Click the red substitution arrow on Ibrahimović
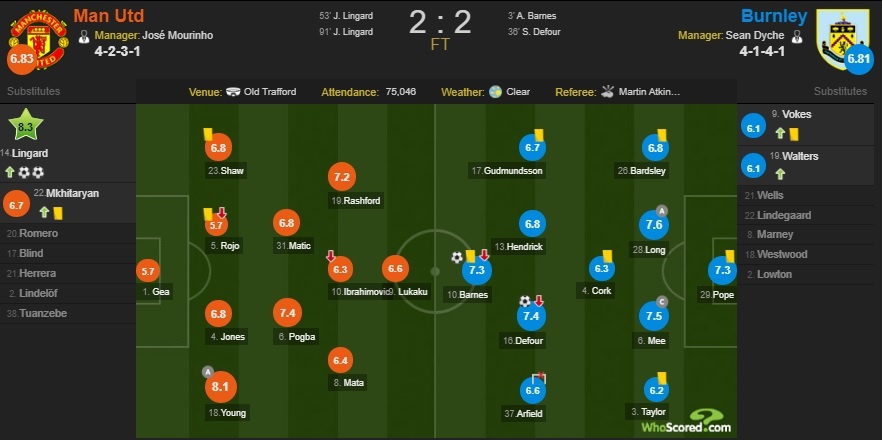 [x=331, y=255]
